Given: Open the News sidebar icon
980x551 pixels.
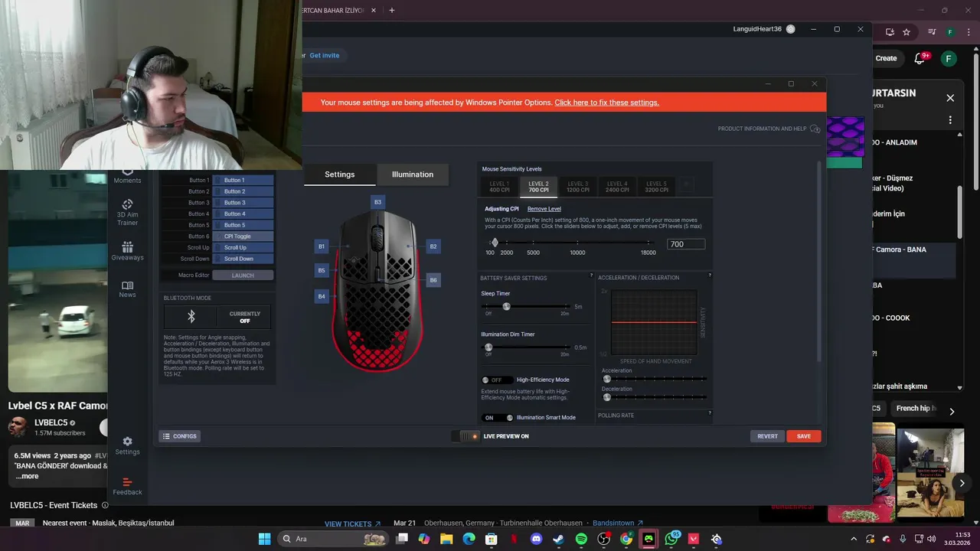Looking at the screenshot, I should pos(127,285).
